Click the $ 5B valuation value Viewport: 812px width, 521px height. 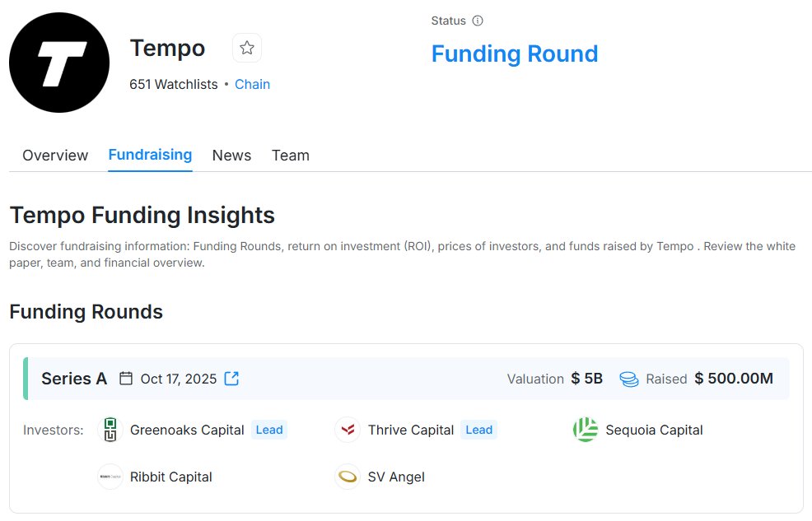pyautogui.click(x=586, y=379)
